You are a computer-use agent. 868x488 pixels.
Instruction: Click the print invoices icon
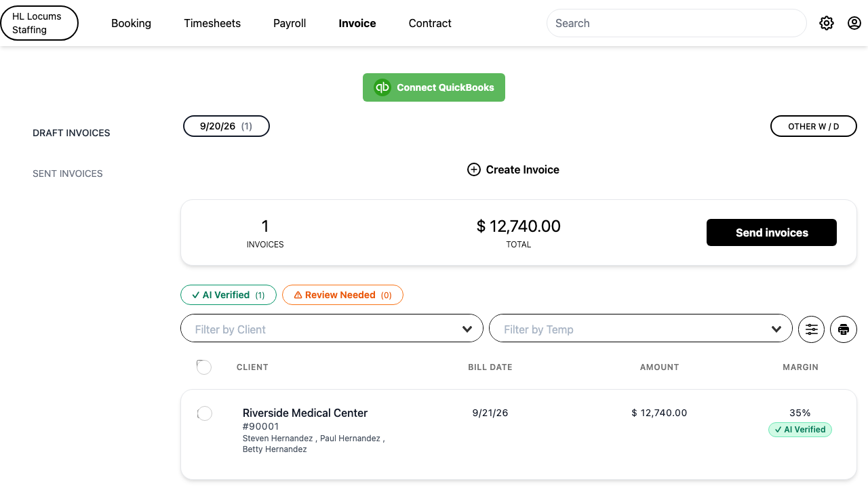844,329
